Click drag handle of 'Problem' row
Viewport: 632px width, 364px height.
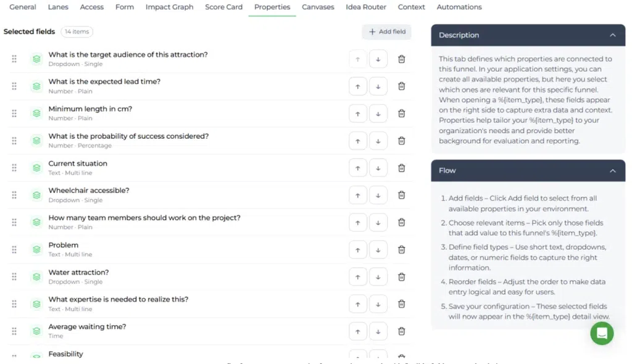coord(14,250)
